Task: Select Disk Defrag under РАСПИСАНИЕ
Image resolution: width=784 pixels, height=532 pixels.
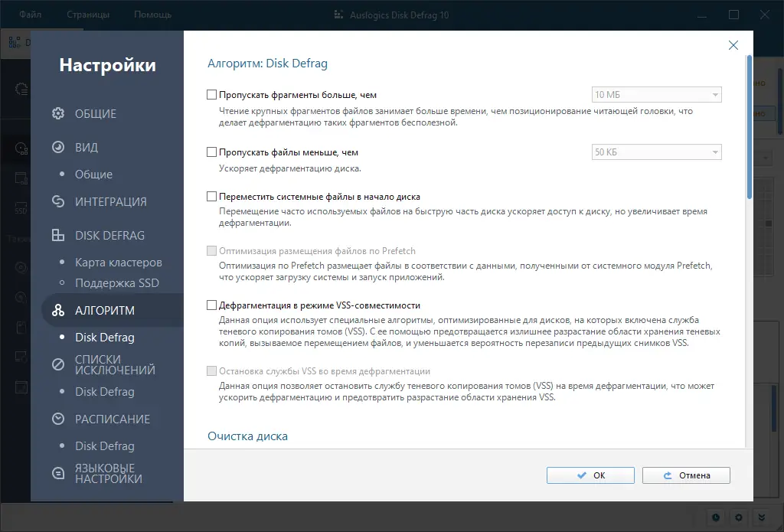Action: 104,446
